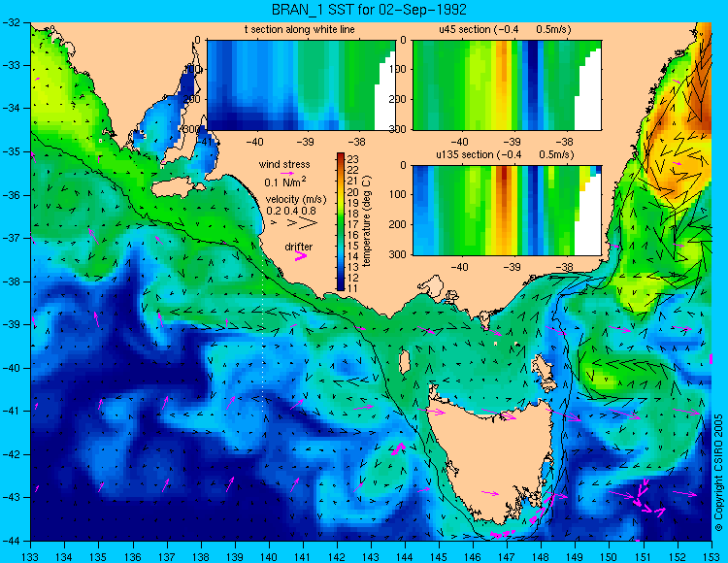Click longitude label 136 on bottom axis
Viewport: 728px width, 563px height.
[133, 557]
